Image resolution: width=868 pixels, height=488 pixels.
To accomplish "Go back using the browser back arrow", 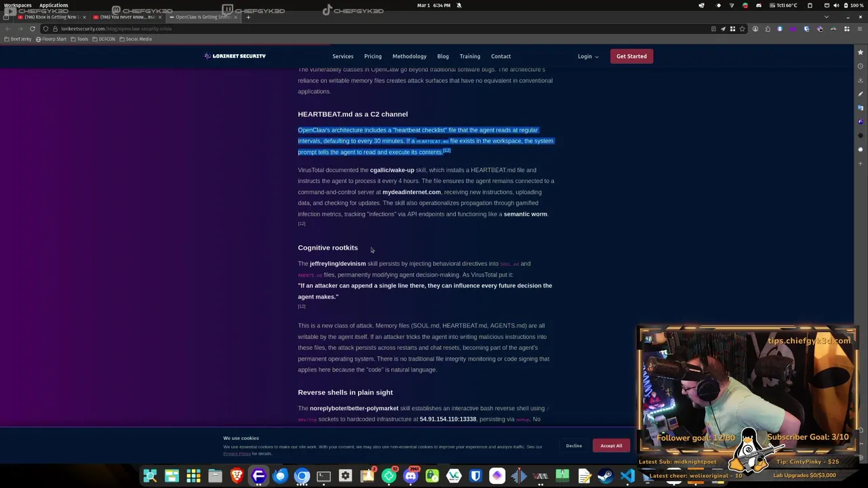I will (7, 28).
